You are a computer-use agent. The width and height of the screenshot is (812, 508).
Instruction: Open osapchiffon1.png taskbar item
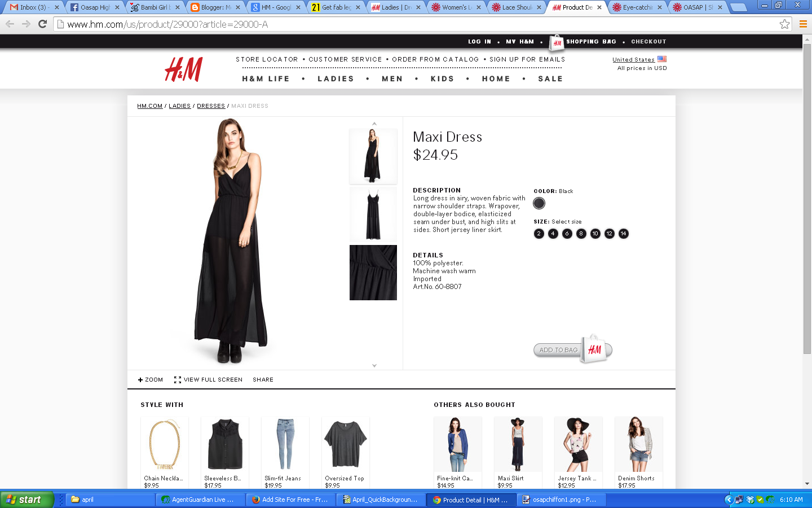(562, 500)
